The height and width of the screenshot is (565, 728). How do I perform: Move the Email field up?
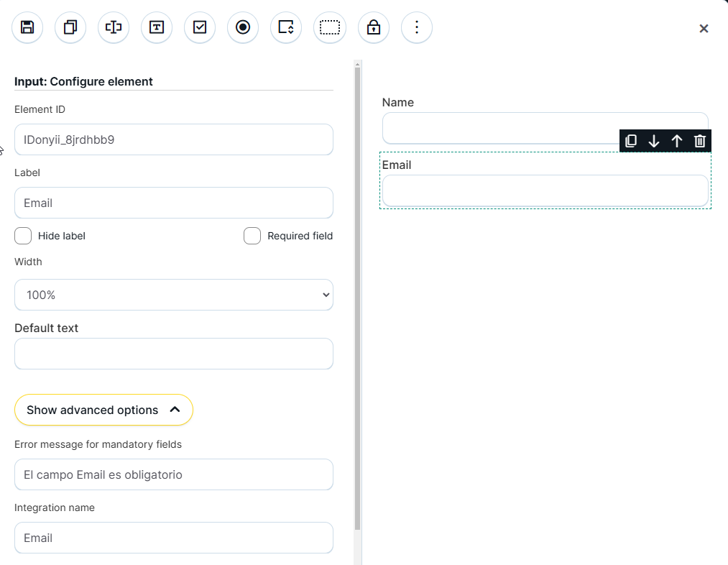point(677,141)
